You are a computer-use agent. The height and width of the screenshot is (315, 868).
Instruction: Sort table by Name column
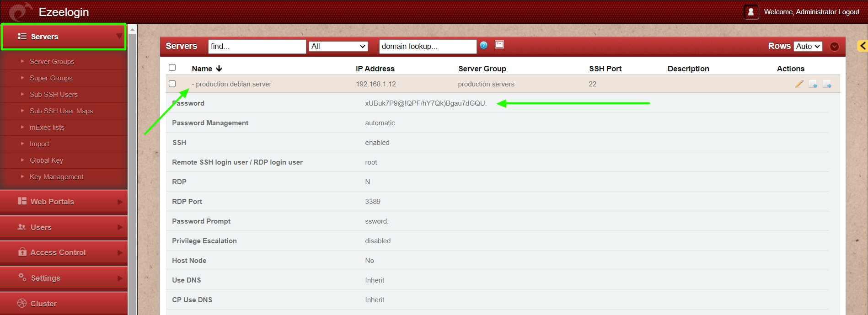[x=202, y=69]
